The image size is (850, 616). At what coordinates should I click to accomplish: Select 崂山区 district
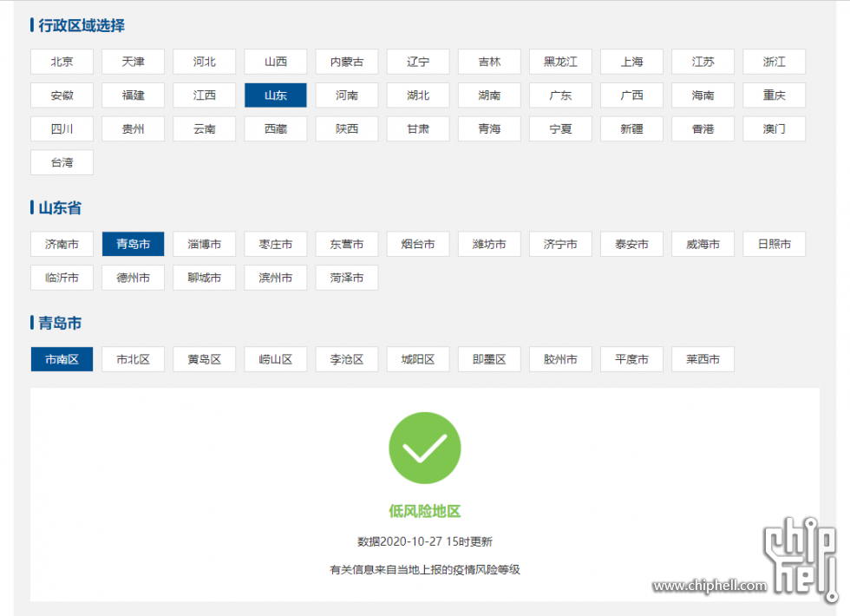pyautogui.click(x=276, y=359)
